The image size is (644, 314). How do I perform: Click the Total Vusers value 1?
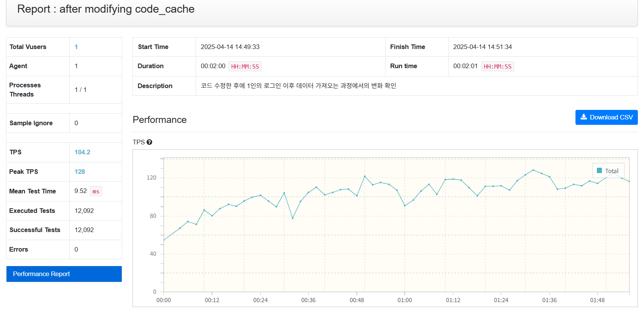coord(76,47)
